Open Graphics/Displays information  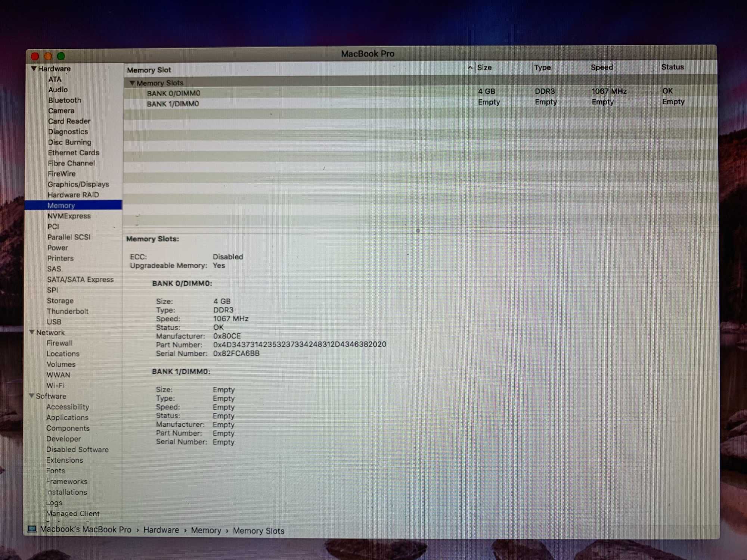pos(78,184)
